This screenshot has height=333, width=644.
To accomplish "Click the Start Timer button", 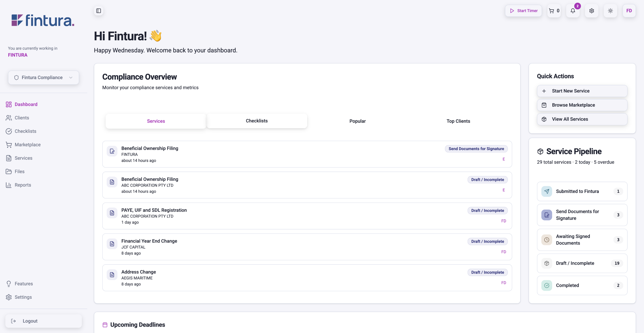I will [x=524, y=11].
